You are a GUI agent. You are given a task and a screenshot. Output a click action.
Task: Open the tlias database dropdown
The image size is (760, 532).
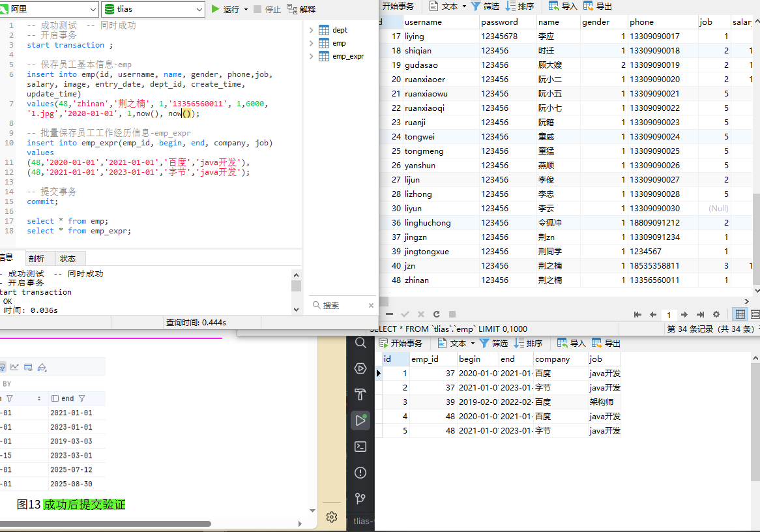pos(153,9)
